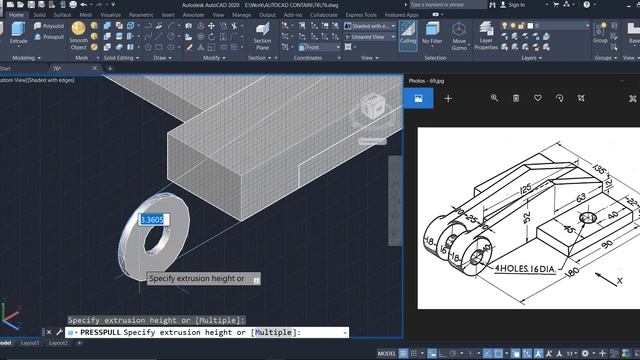Viewport: 640px width, 360px height.
Task: Click the image view button in Photos window
Action: pos(418,98)
